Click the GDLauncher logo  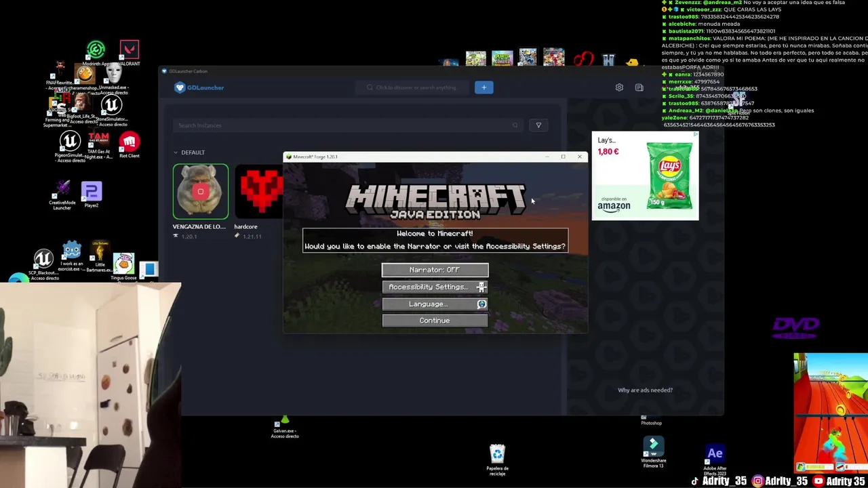(199, 87)
